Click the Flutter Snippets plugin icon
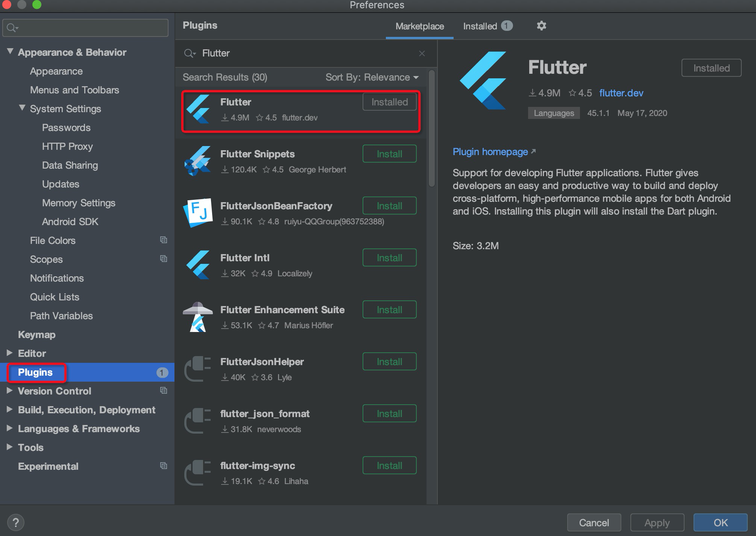Screen dimensions: 756x536 [x=198, y=161]
